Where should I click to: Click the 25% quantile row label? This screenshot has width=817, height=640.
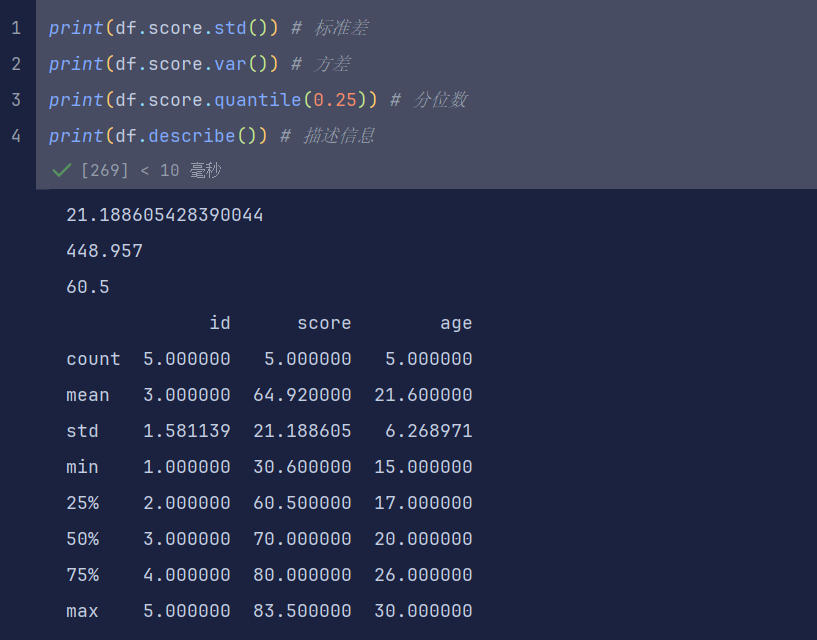(x=82, y=502)
